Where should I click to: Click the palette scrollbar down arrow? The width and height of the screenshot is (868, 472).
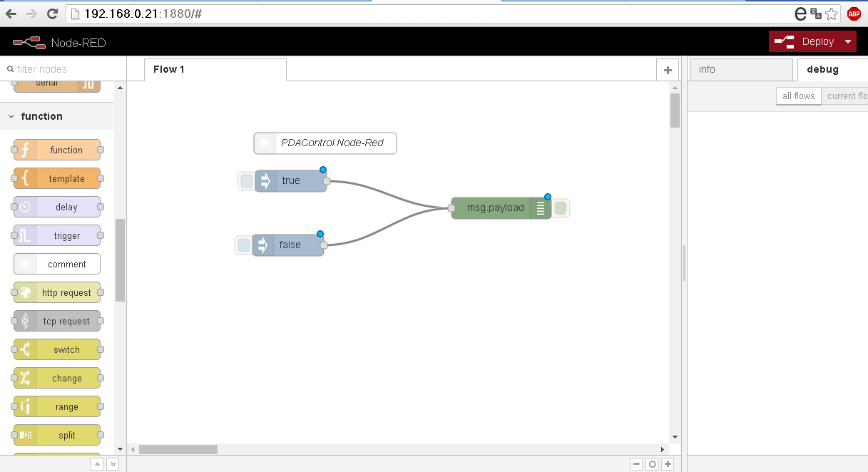120,449
